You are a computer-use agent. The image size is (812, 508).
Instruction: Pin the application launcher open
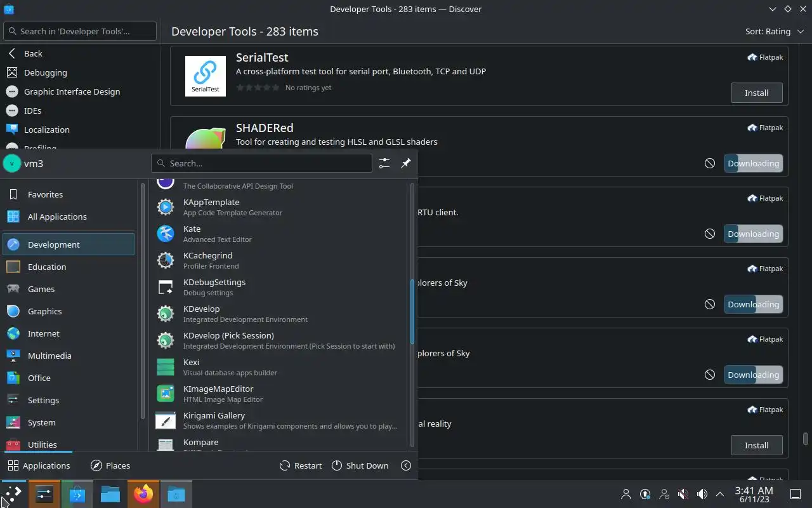(406, 163)
